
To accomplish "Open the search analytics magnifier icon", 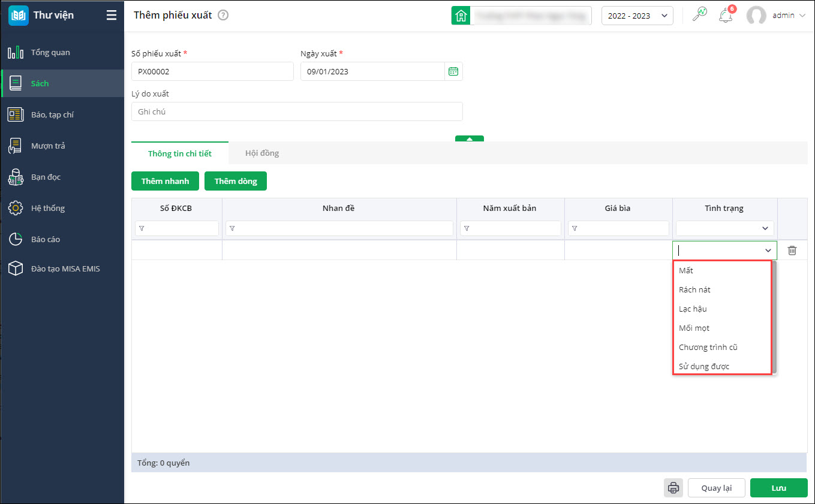I will (x=699, y=15).
